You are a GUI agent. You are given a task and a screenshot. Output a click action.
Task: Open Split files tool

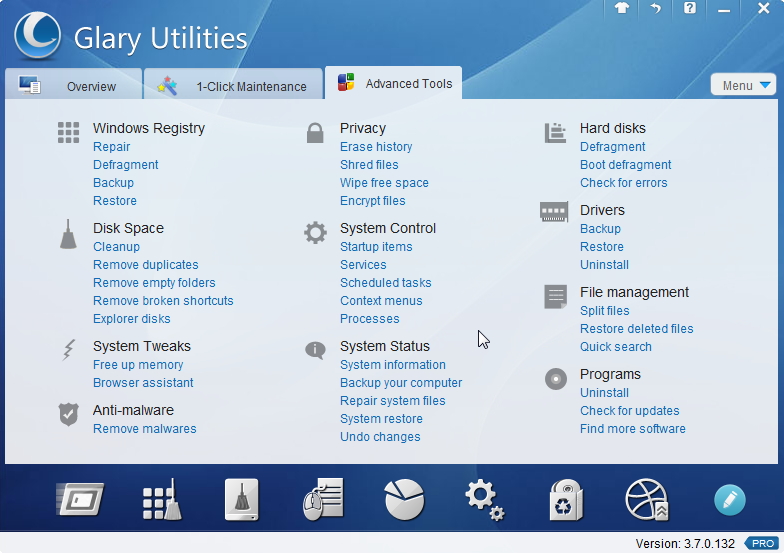click(604, 311)
